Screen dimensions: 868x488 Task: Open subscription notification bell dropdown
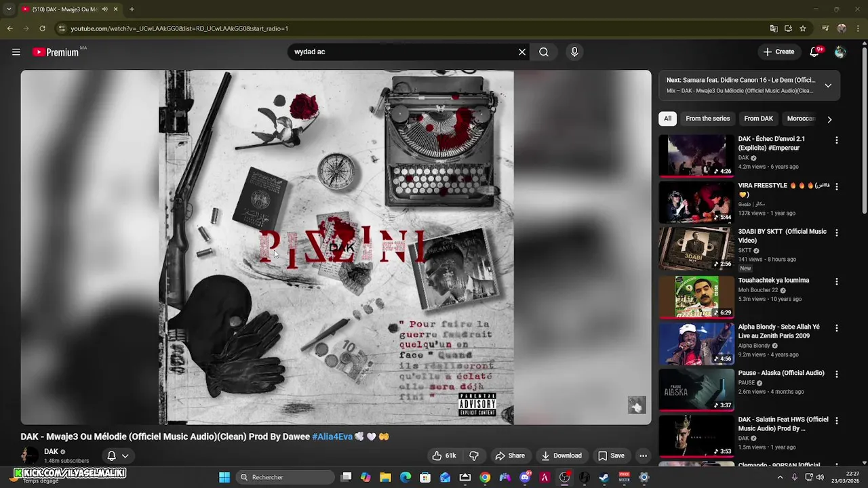click(x=117, y=456)
